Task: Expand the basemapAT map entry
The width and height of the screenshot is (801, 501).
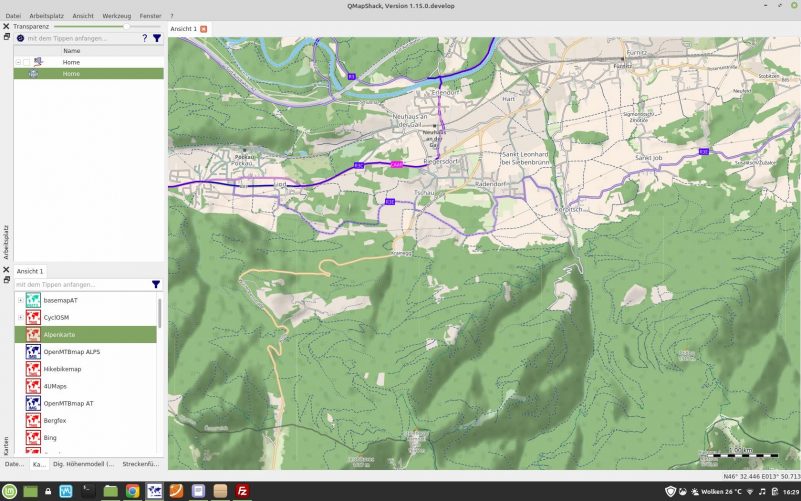Action: 20,300
